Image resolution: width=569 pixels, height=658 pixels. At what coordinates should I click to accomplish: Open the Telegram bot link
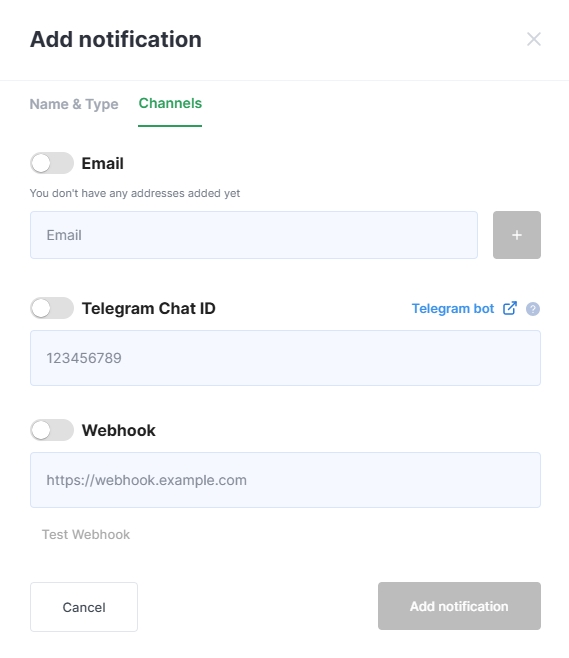click(x=453, y=308)
